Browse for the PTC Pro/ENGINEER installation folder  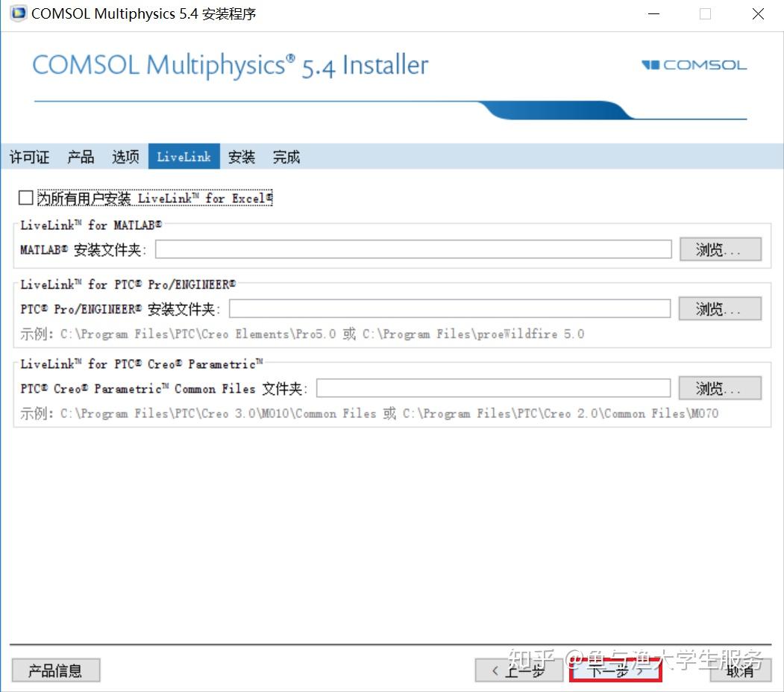coord(719,308)
